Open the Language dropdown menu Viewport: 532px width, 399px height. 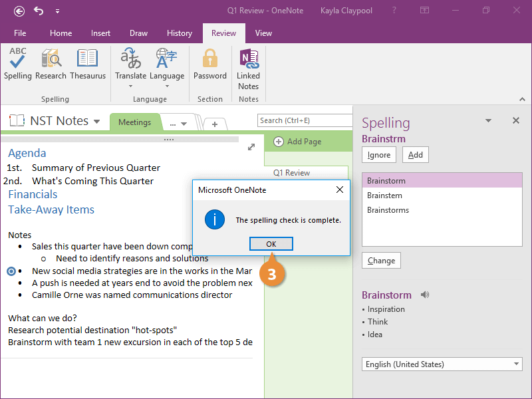point(167,85)
